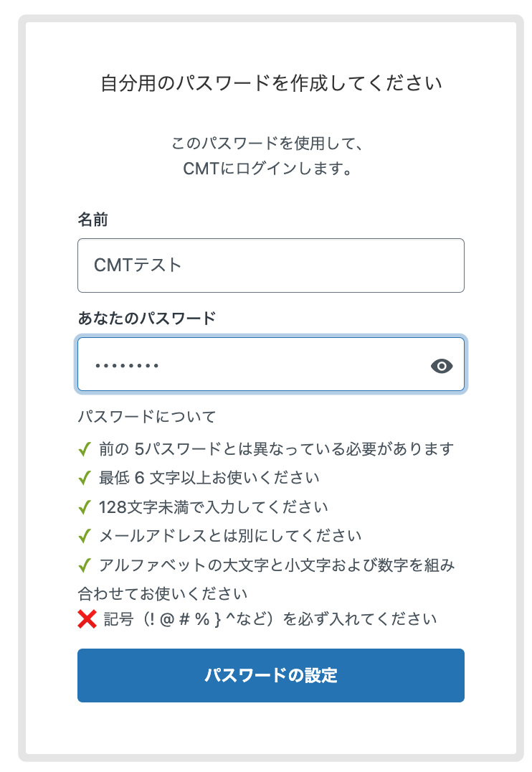
Task: Click the green check beside メールアドレス rule
Action: 85,536
